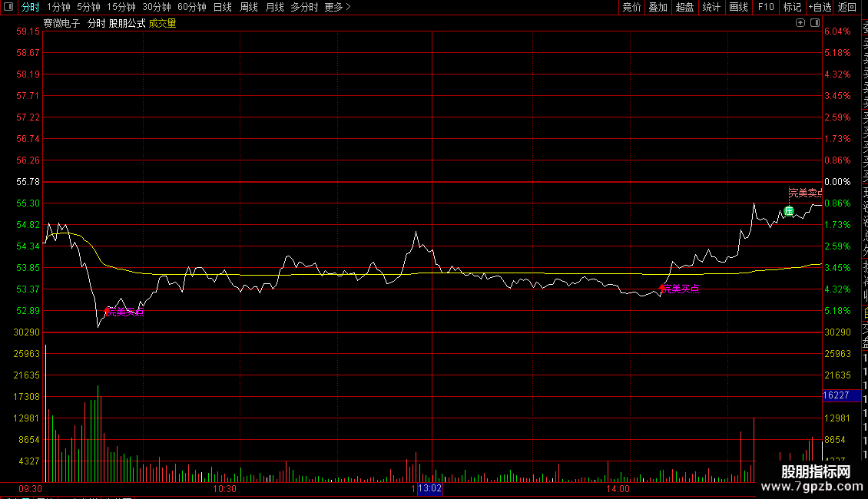Viewport: 868px width, 499px height.
Task: Click the 52.89 price label
Action: tap(28, 311)
